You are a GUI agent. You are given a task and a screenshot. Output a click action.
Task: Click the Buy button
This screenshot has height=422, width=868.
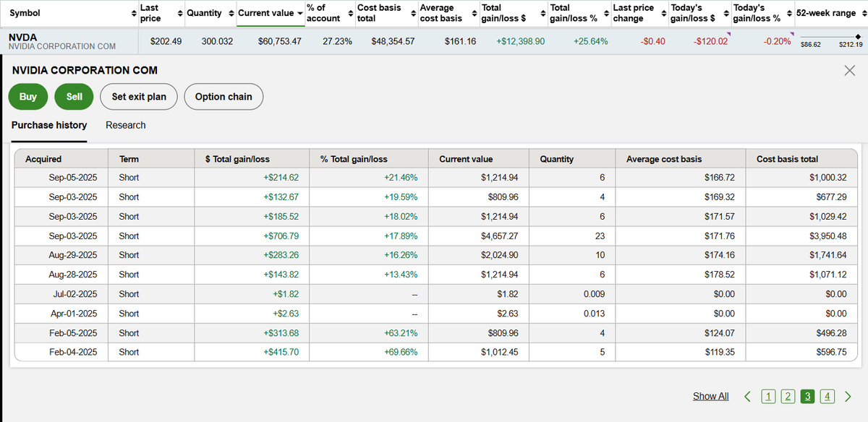[28, 96]
